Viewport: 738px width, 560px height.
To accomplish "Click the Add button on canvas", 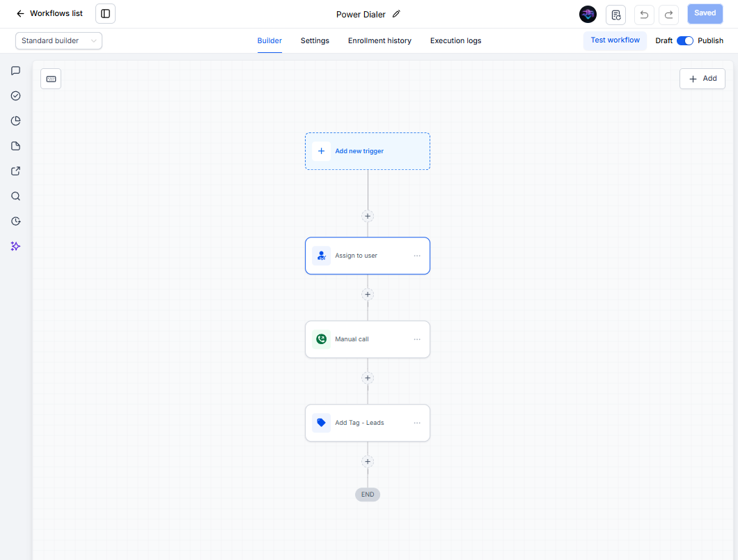I will tap(702, 79).
